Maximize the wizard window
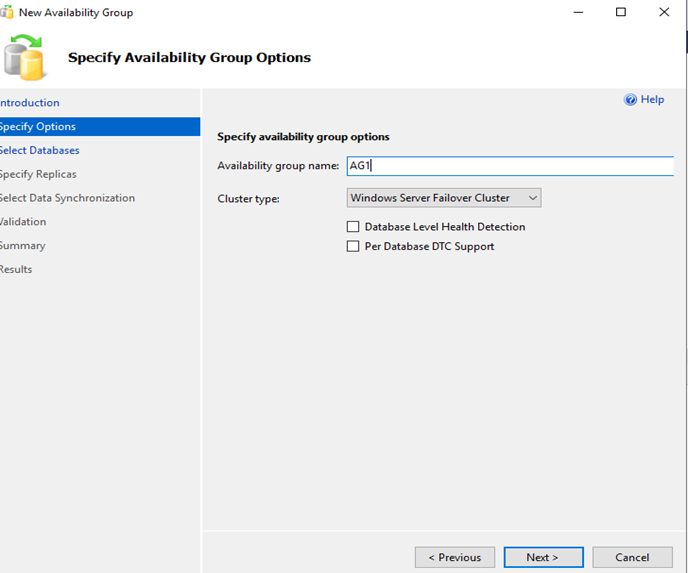 click(620, 13)
